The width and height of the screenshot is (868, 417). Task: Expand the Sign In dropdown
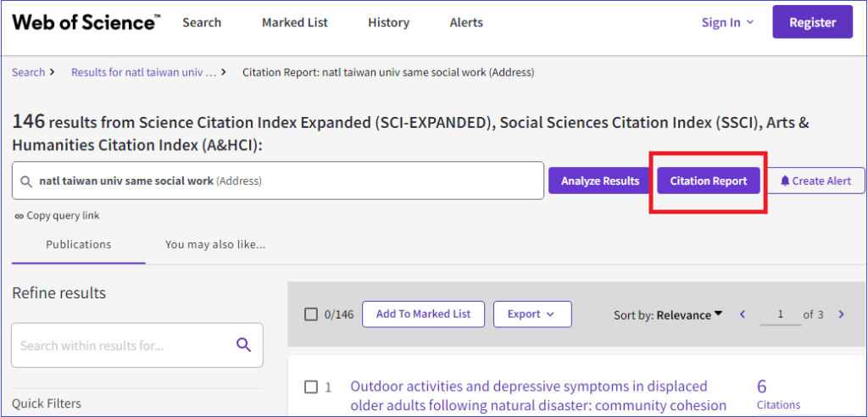coord(727,22)
